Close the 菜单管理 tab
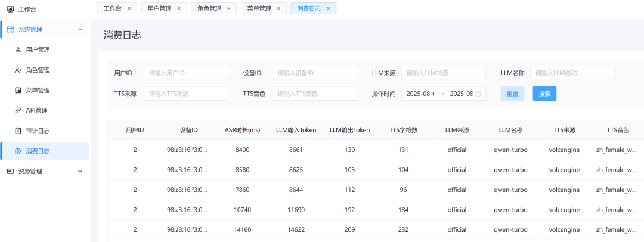Viewport: 644px width, 242px height. pyautogui.click(x=278, y=8)
